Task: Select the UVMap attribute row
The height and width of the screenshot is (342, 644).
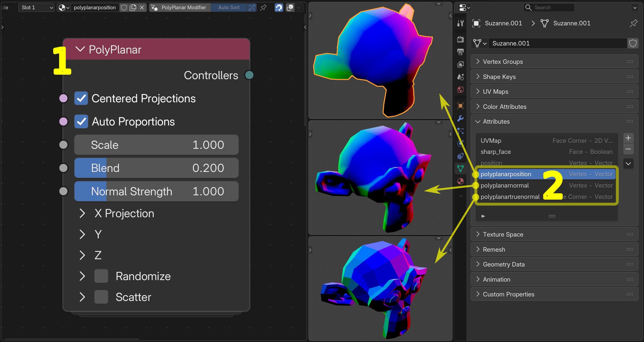Action: pyautogui.click(x=546, y=141)
